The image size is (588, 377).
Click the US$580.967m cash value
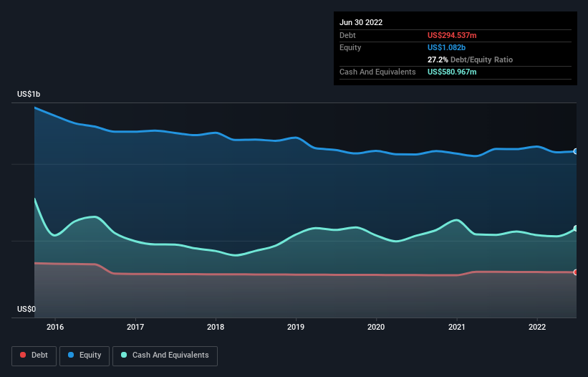[x=452, y=72]
